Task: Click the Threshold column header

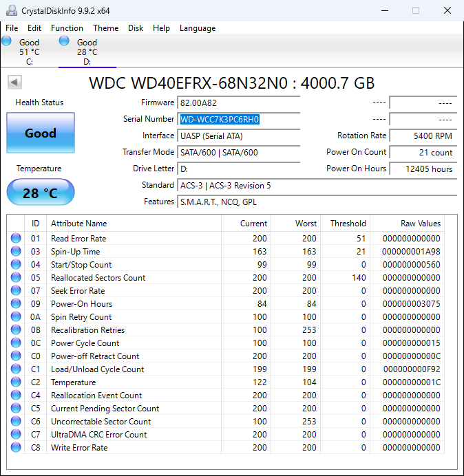Action: pyautogui.click(x=346, y=224)
